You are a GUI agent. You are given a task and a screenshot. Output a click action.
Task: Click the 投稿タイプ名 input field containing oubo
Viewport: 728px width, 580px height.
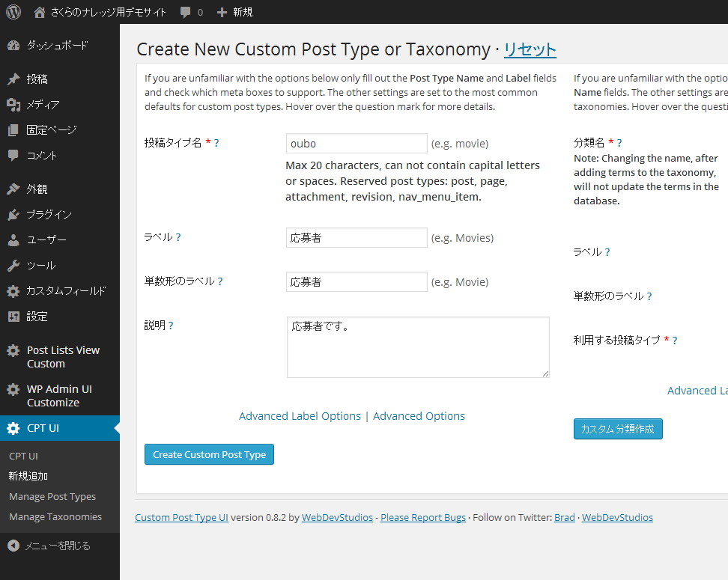pos(357,144)
